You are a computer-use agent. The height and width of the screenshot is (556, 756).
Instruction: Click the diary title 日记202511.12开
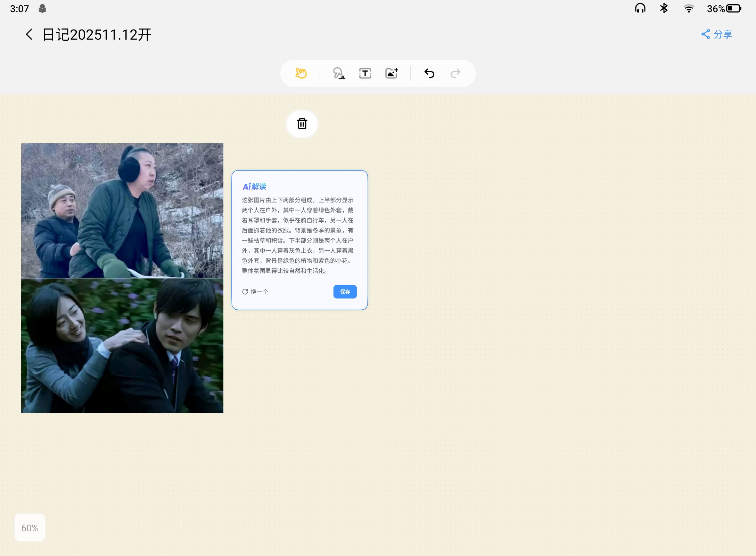(97, 35)
